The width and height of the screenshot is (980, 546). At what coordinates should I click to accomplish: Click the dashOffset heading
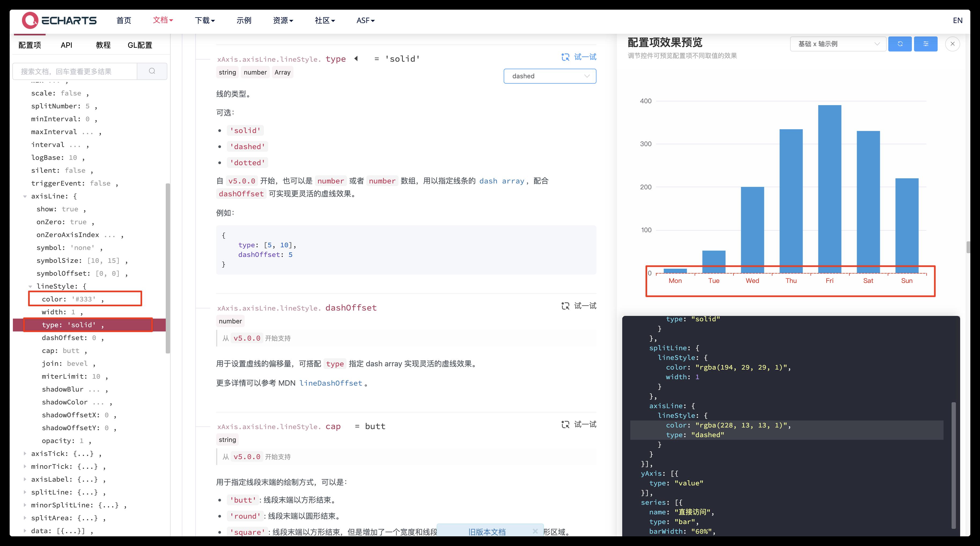pos(351,307)
